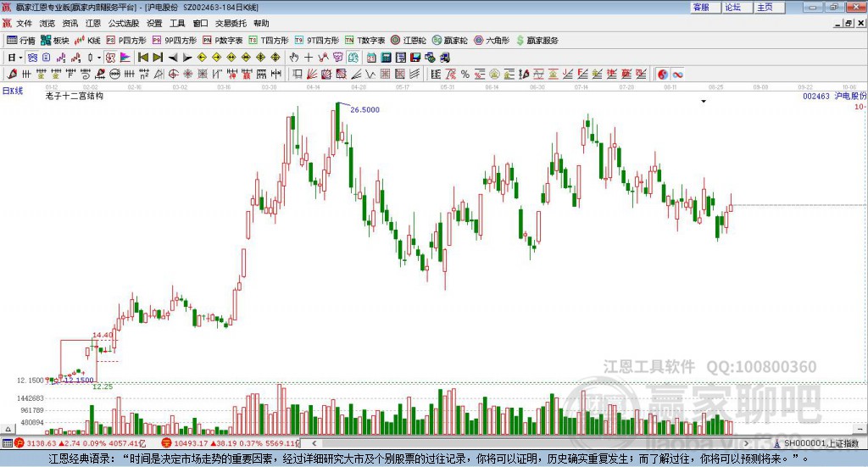The height and width of the screenshot is (467, 868).
Task: Select the red target circle tool
Action: 173,74
